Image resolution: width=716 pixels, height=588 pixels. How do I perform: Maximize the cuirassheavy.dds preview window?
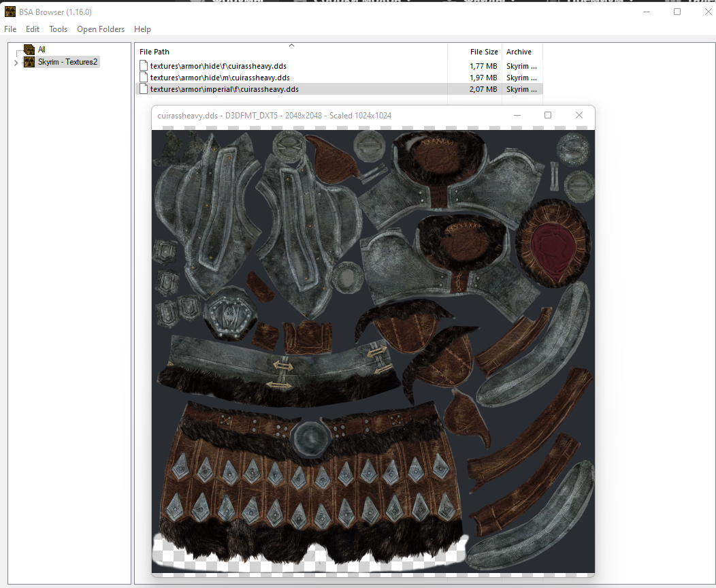[x=548, y=115]
